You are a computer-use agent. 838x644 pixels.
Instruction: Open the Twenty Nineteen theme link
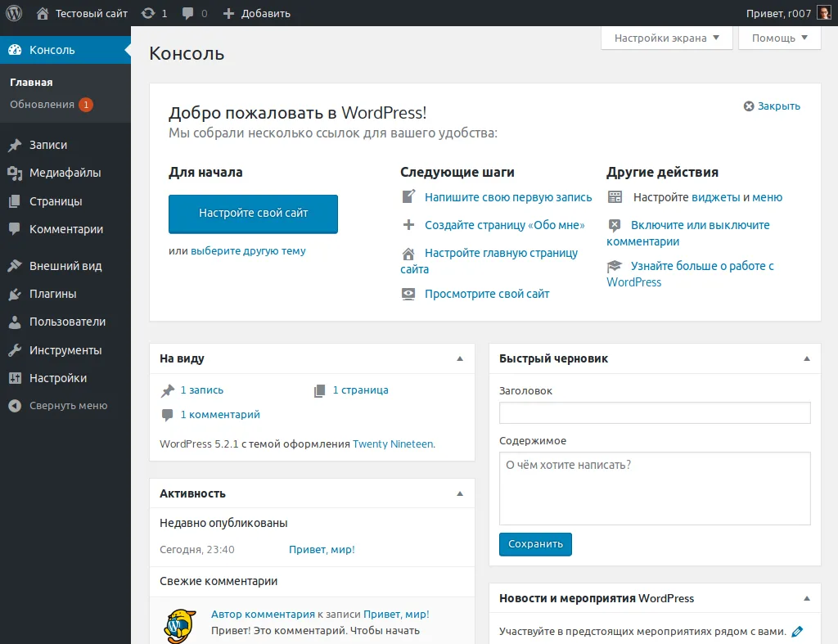click(393, 444)
